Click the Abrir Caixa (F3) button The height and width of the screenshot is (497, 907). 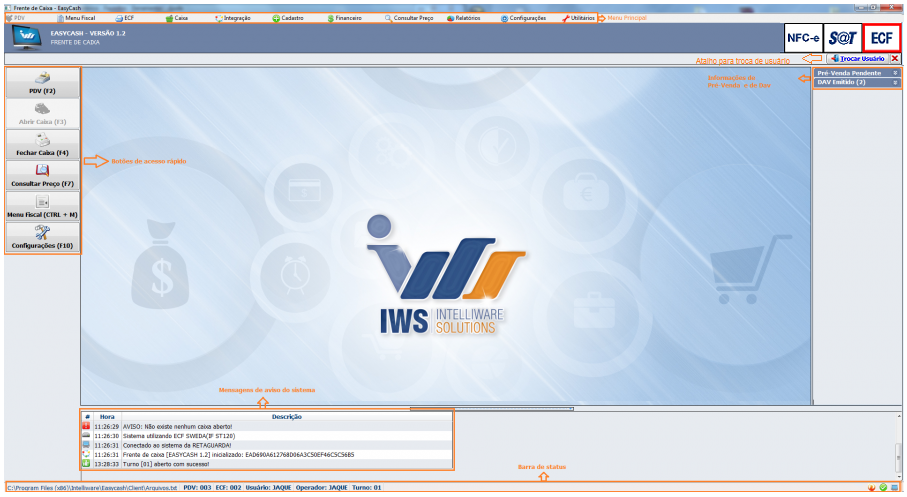(41, 114)
